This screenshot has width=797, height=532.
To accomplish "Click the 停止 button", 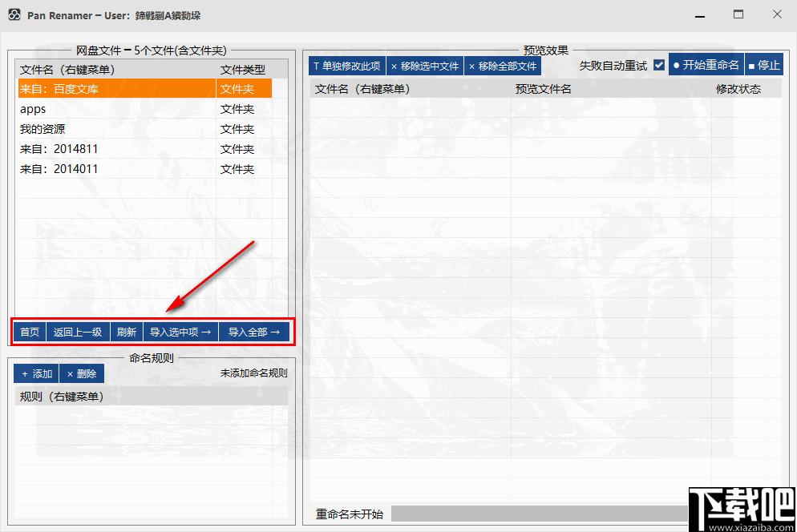I will (x=764, y=65).
